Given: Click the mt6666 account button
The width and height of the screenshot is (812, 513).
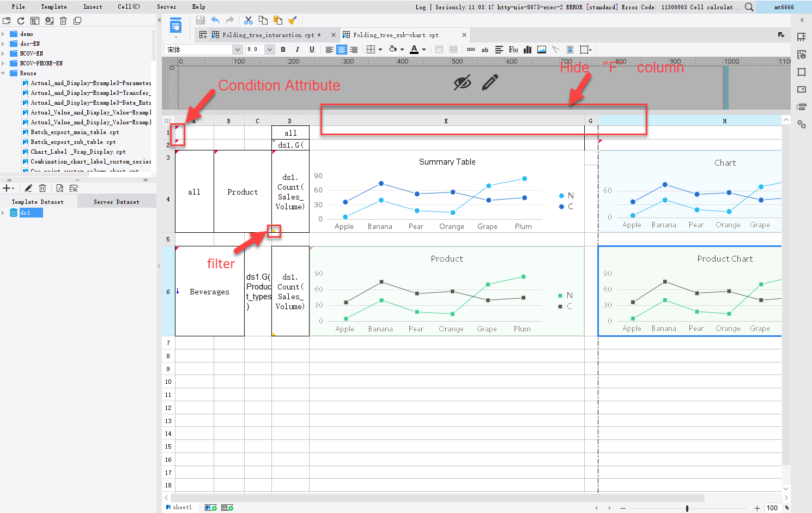Looking at the screenshot, I should click(x=784, y=7).
